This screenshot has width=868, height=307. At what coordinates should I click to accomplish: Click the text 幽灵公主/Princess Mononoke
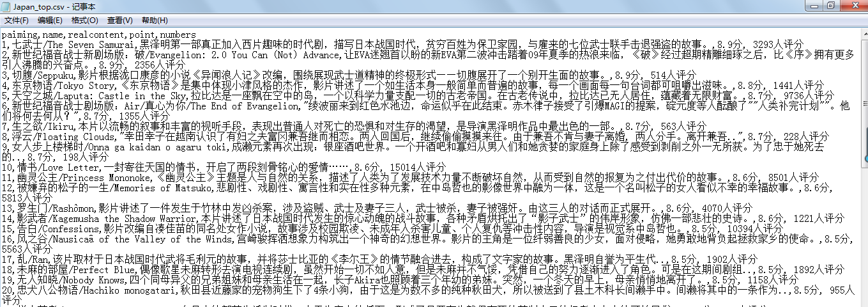tap(83, 178)
